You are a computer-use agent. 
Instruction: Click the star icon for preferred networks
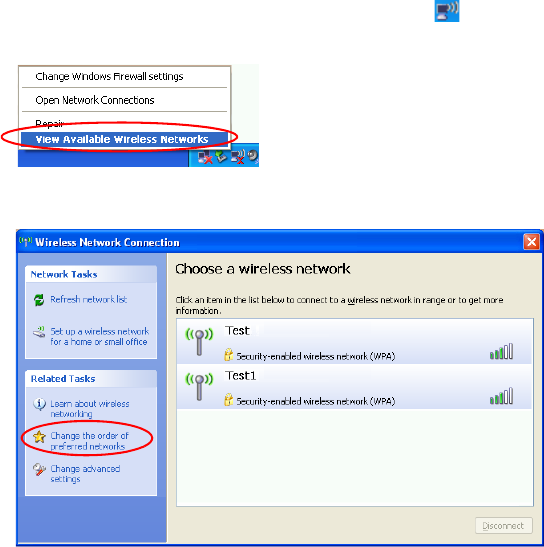click(39, 436)
